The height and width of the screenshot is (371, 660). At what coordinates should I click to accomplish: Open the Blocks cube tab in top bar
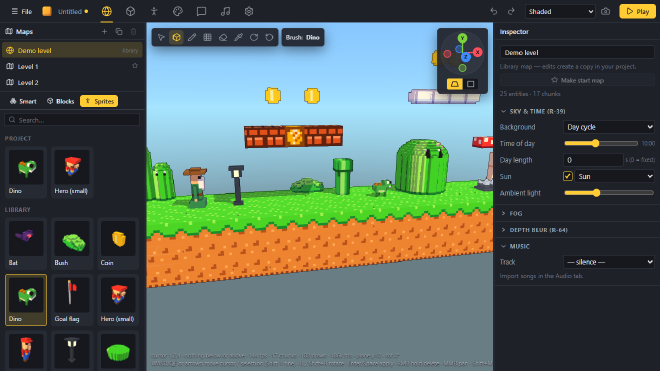coord(130,11)
